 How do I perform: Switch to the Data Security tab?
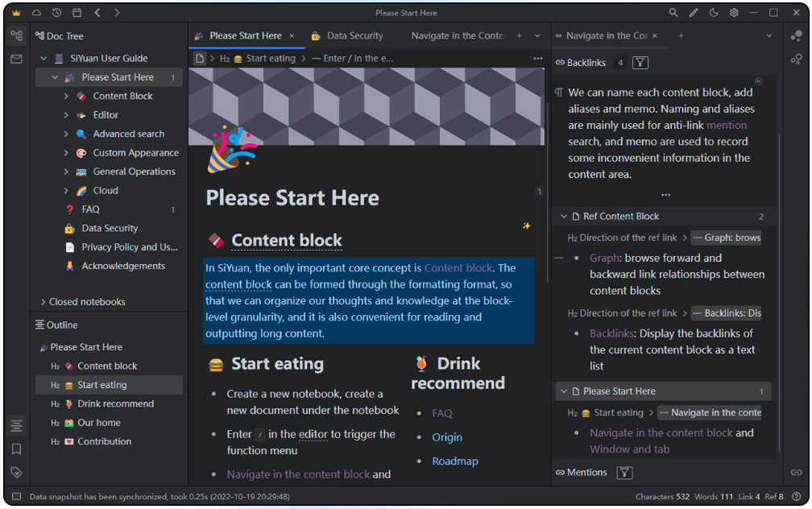[x=347, y=35]
